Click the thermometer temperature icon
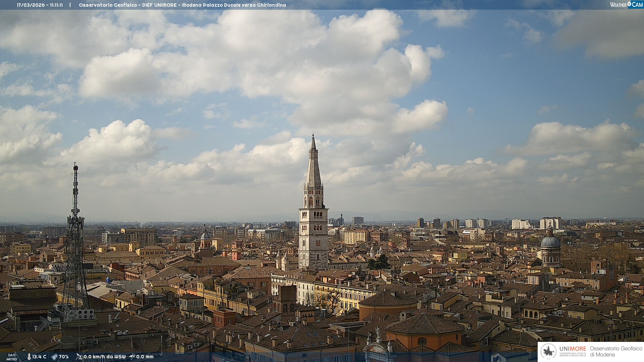This screenshot has width=644, height=362. (29, 357)
